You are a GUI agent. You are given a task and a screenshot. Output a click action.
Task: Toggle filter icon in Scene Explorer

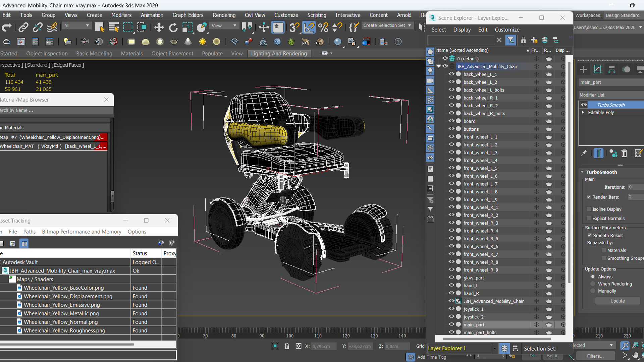point(511,40)
